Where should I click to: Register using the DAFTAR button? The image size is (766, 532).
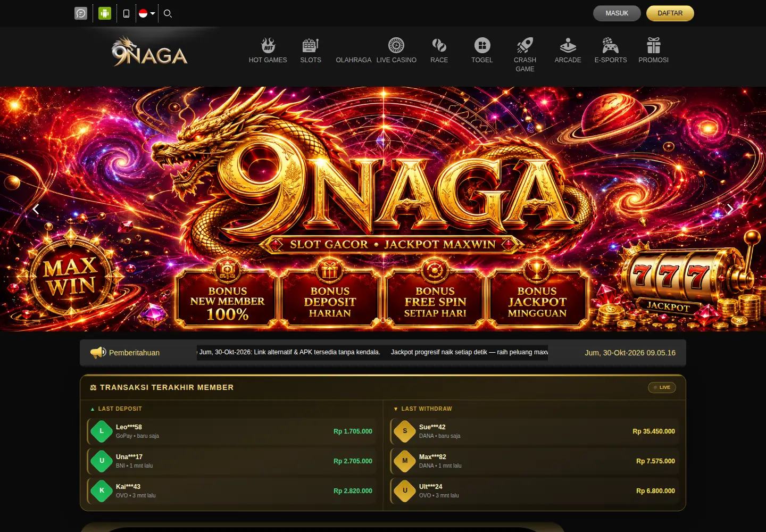670,13
